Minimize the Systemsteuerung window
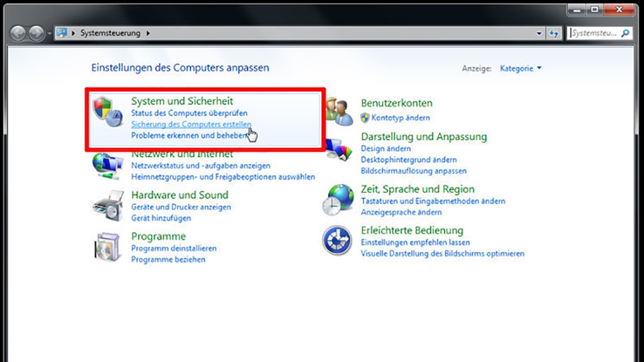 click(576, 10)
